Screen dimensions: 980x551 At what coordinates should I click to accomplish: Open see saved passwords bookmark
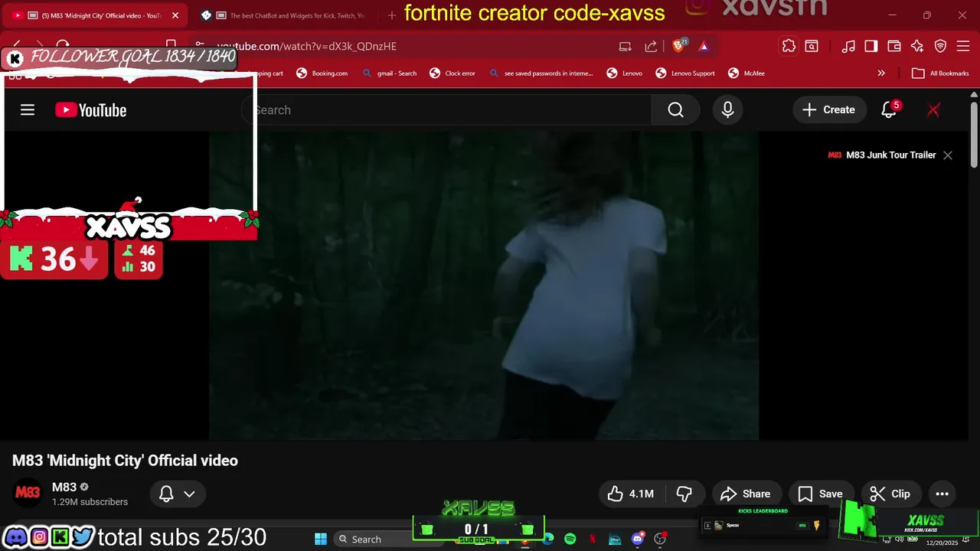[x=540, y=73]
